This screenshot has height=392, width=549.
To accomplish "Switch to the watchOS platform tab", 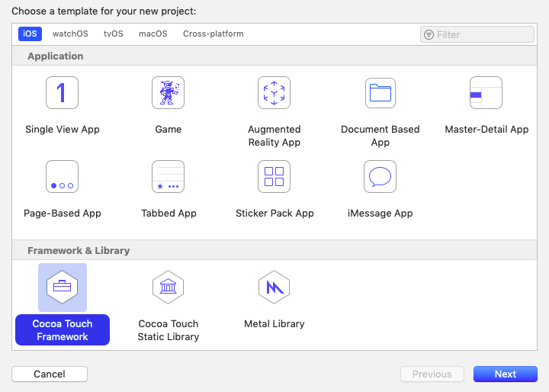I will click(70, 34).
